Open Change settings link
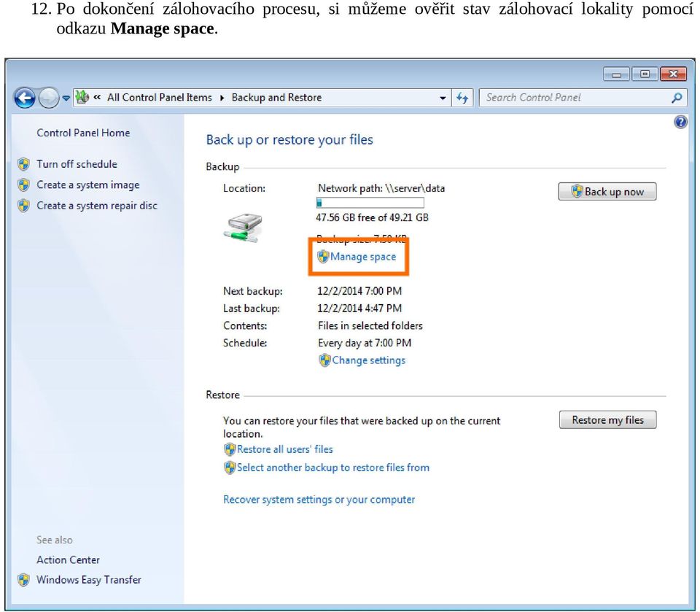 pyautogui.click(x=369, y=360)
